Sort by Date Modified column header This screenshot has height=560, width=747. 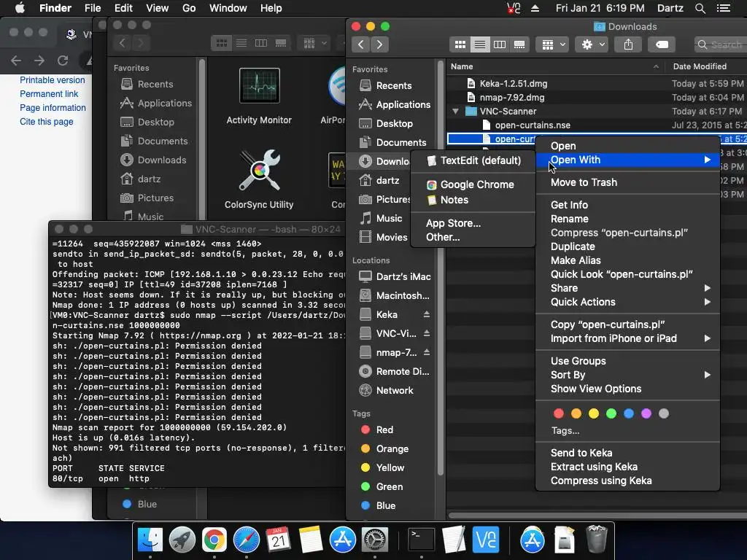point(706,66)
